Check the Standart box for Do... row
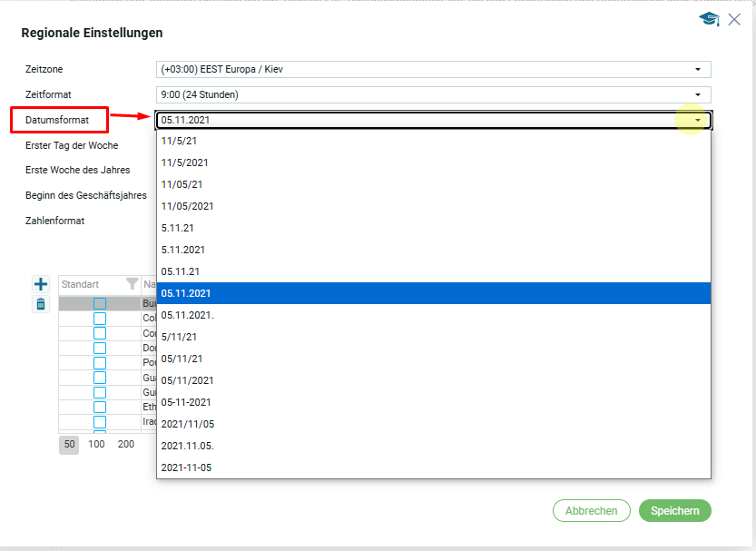Image resolution: width=756 pixels, height=551 pixels. coord(100,348)
